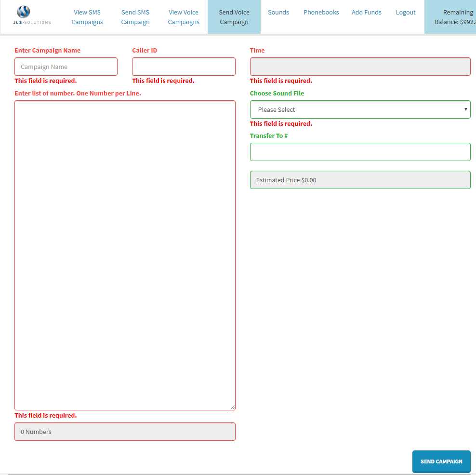Open View SMS Campaigns page
The width and height of the screenshot is (476, 475).
pos(87,17)
